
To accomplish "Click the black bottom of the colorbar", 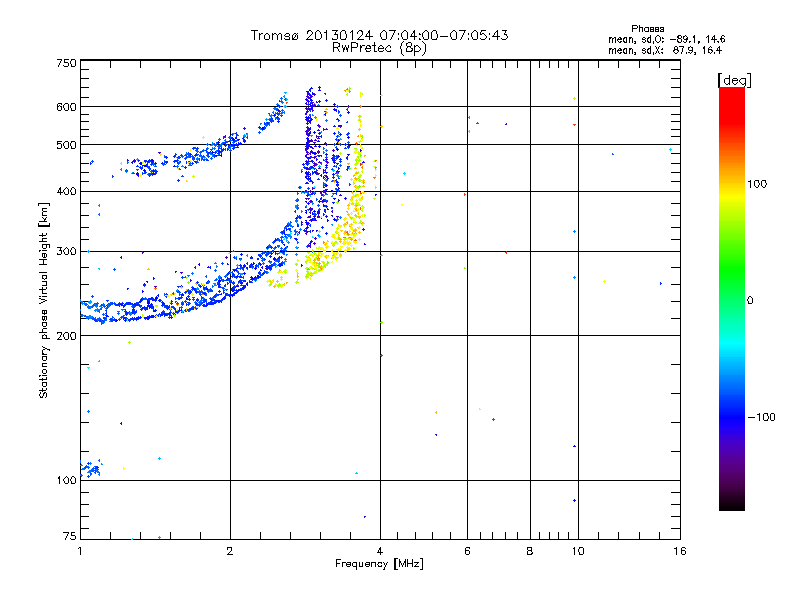I will click(x=732, y=503).
